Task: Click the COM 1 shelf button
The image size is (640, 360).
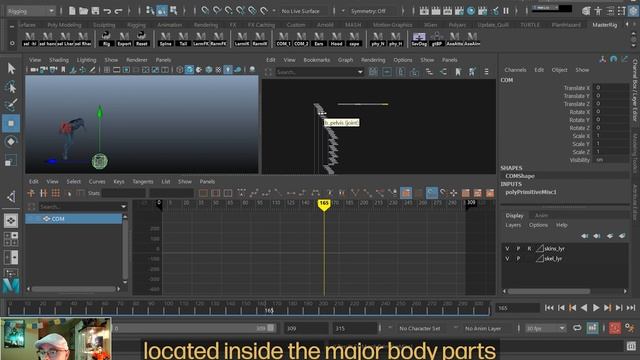Action: [283, 39]
